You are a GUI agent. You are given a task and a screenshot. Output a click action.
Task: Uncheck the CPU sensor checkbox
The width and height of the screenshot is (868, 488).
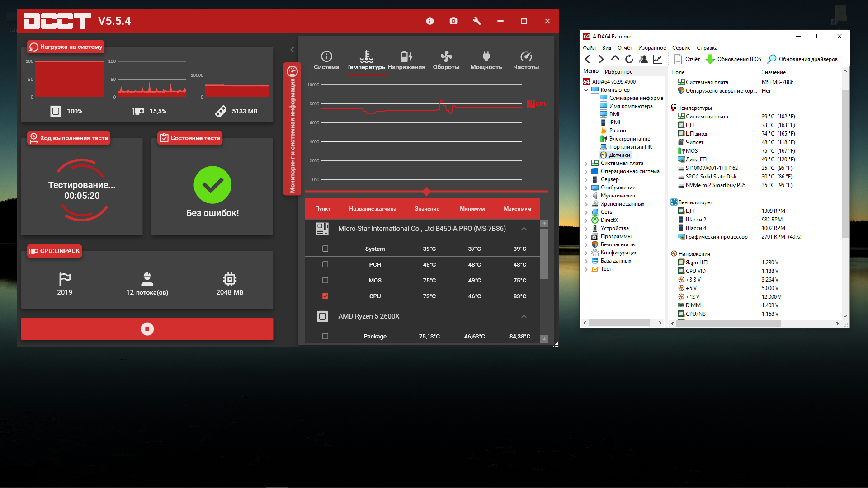point(325,296)
